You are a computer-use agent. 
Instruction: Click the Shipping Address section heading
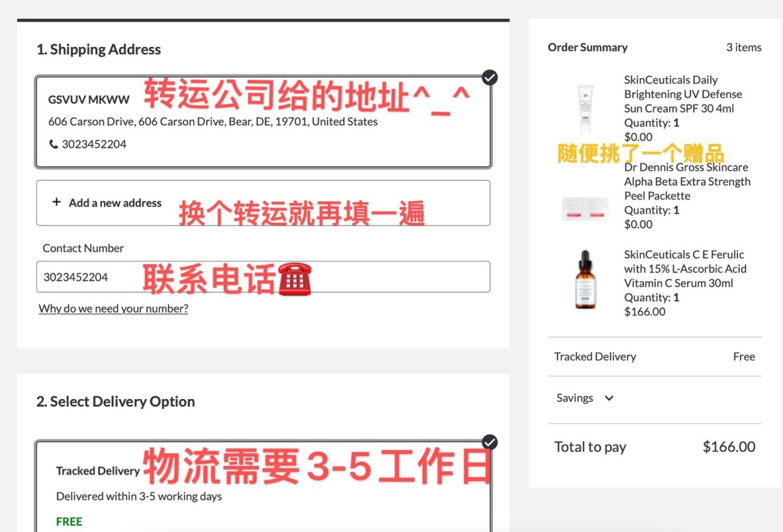pyautogui.click(x=99, y=50)
